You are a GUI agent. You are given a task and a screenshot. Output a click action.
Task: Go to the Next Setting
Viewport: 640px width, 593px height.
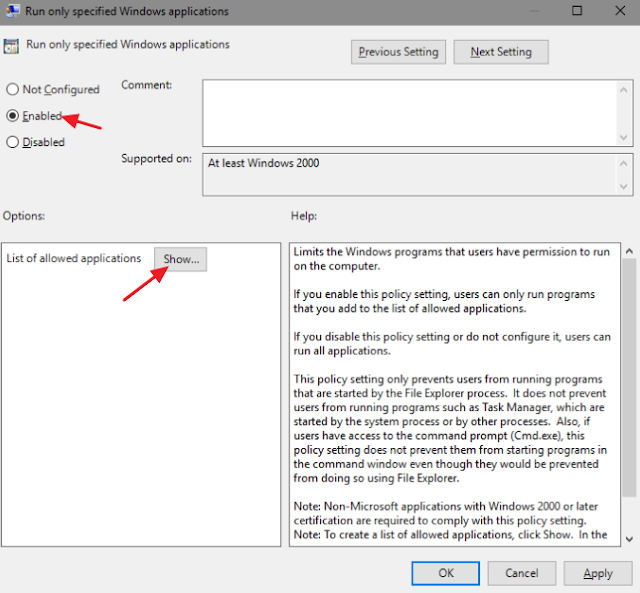[x=501, y=52]
